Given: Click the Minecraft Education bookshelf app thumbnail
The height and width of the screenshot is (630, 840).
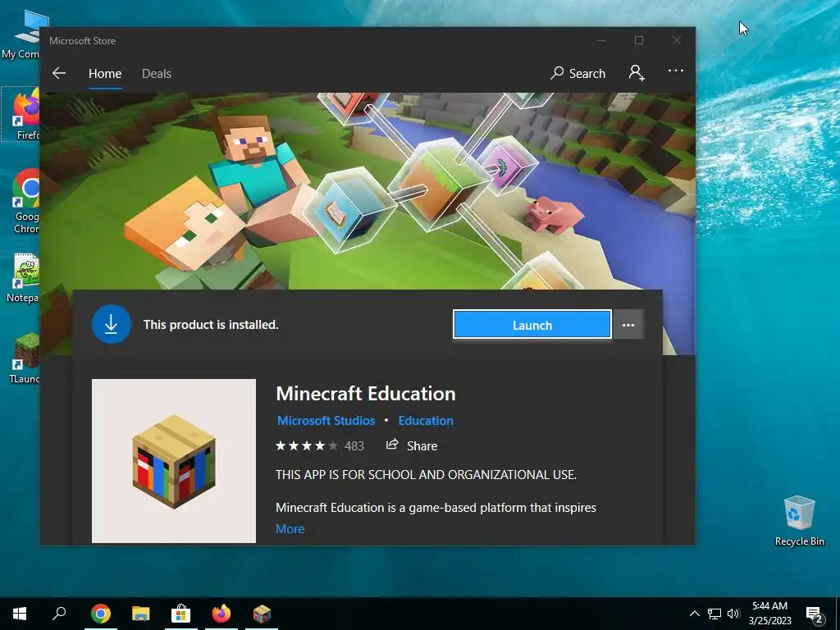Looking at the screenshot, I should pos(174,461).
